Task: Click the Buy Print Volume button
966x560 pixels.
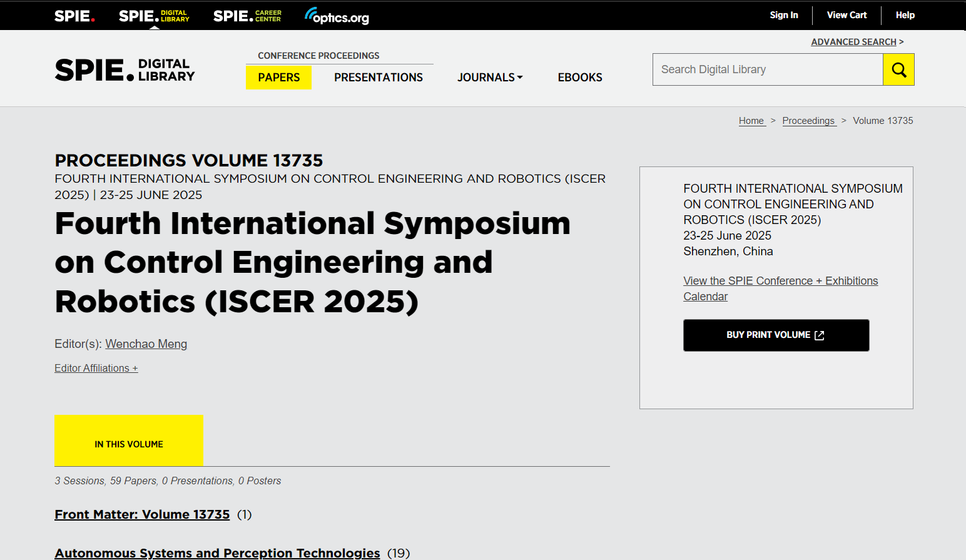Action: coord(776,335)
